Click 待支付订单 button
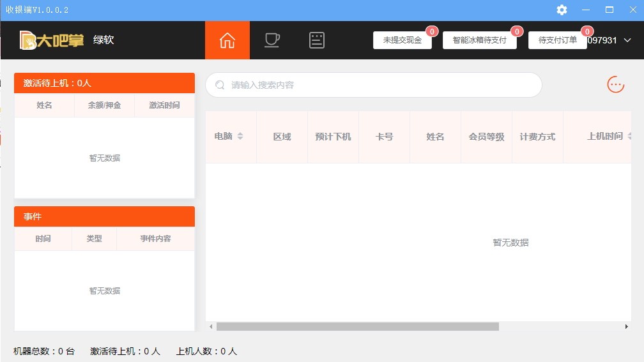644x362 pixels. click(x=557, y=40)
